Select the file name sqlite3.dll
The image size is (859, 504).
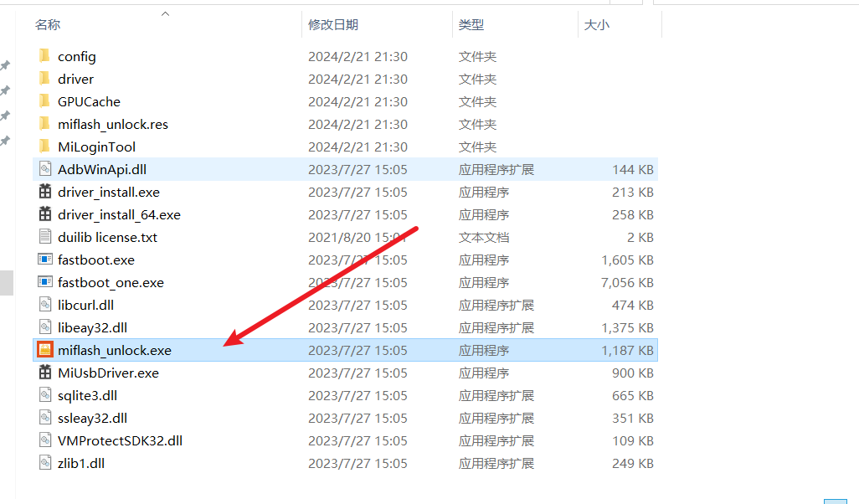(87, 395)
